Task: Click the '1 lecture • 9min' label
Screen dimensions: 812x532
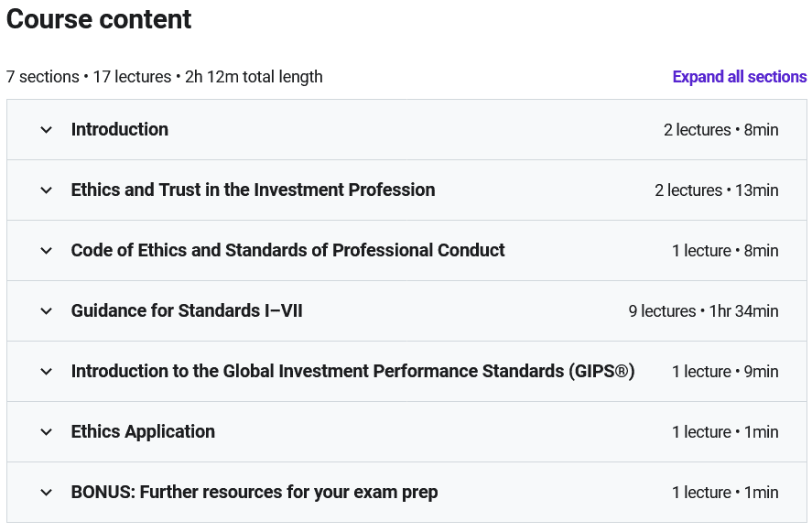Action: (725, 372)
